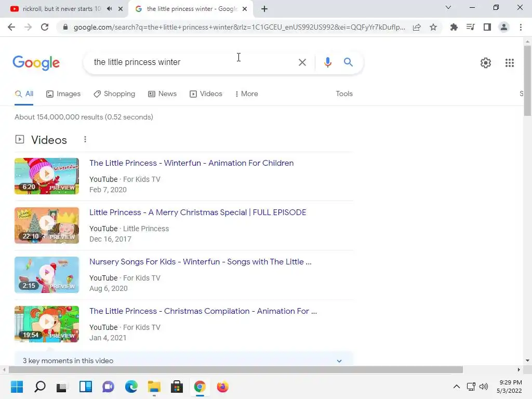Click into the Google search input
Viewport: 532px width, 399px height.
click(x=193, y=62)
